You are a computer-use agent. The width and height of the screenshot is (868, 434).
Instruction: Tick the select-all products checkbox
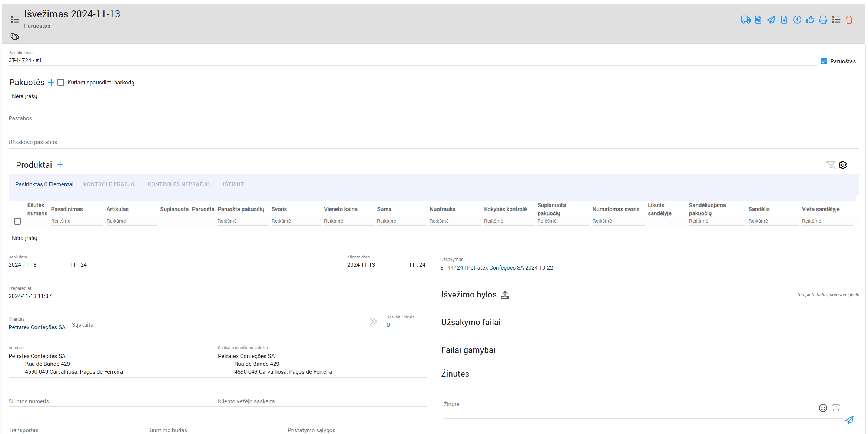coord(17,221)
